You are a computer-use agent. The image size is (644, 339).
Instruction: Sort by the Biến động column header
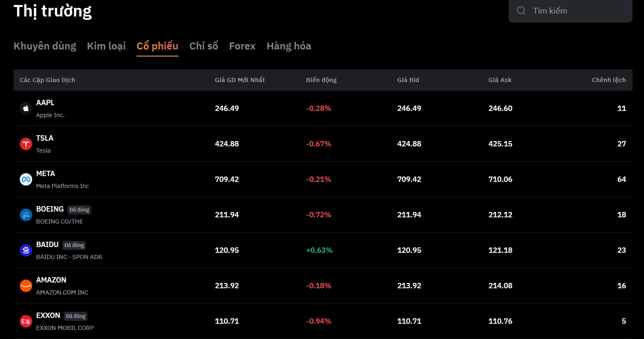(321, 80)
